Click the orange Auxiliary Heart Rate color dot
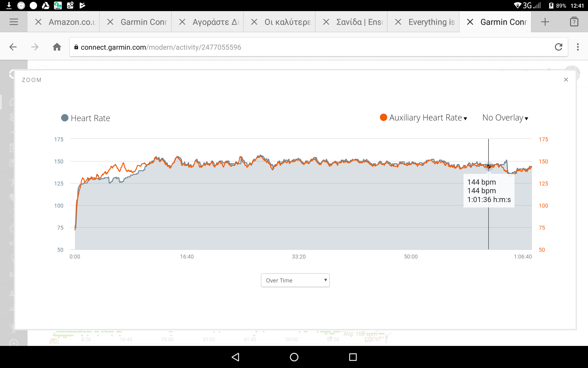588x368 pixels. [x=383, y=117]
